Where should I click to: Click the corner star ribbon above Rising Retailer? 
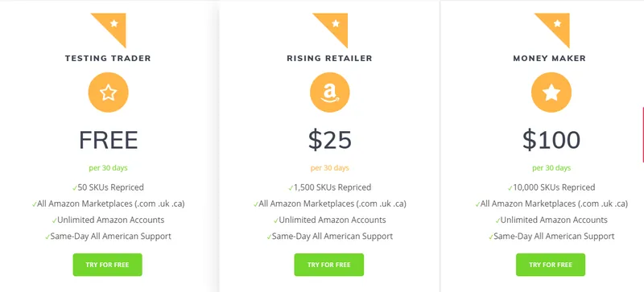(x=330, y=31)
